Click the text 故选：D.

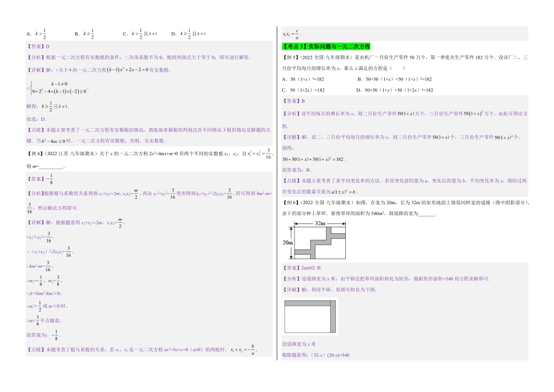36,119
